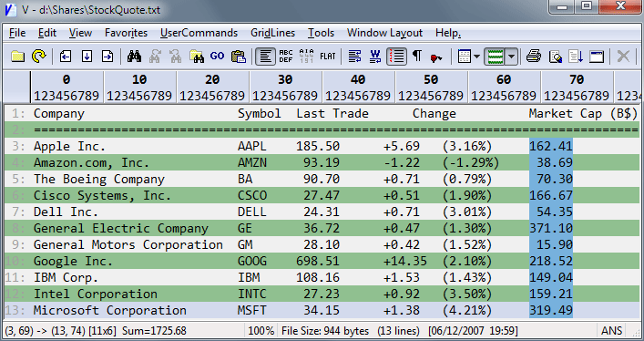Image resolution: width=644 pixels, height=341 pixels.
Task: Open Find with the black binoculars icon
Action: click(x=134, y=57)
